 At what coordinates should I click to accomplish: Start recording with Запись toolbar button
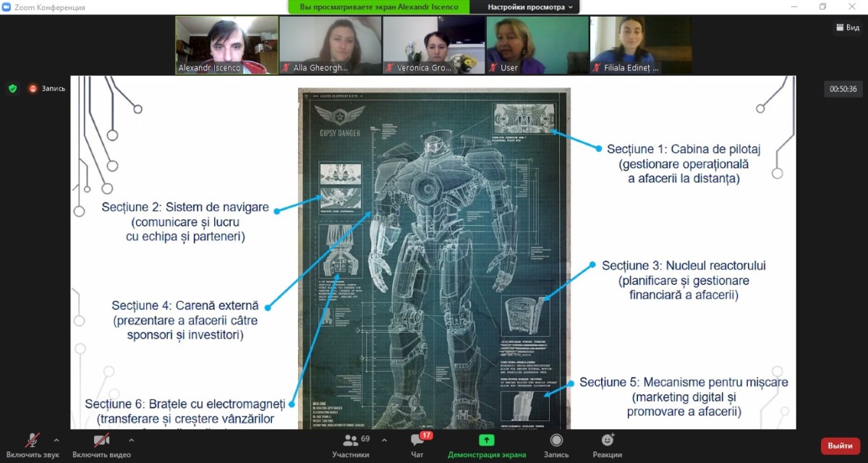click(x=556, y=445)
